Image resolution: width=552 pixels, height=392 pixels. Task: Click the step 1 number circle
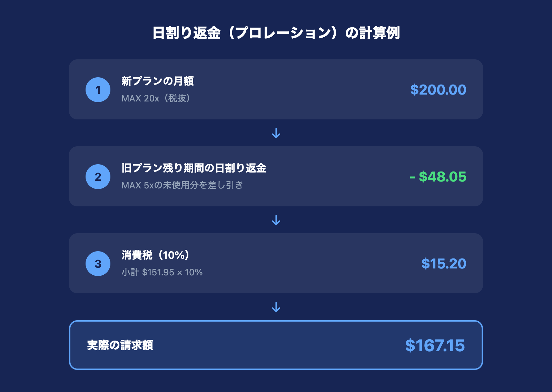[x=98, y=90]
